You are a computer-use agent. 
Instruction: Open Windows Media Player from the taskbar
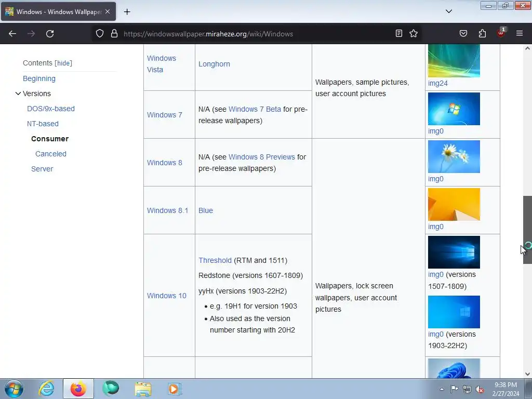(175, 389)
